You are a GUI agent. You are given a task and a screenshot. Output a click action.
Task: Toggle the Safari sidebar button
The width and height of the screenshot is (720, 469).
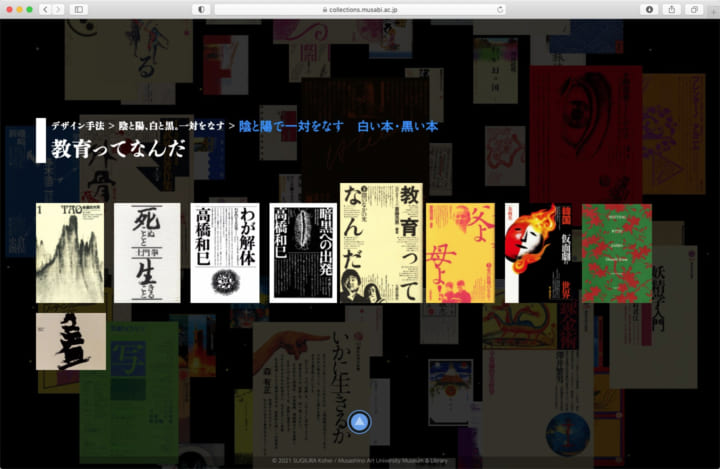tap(79, 9)
